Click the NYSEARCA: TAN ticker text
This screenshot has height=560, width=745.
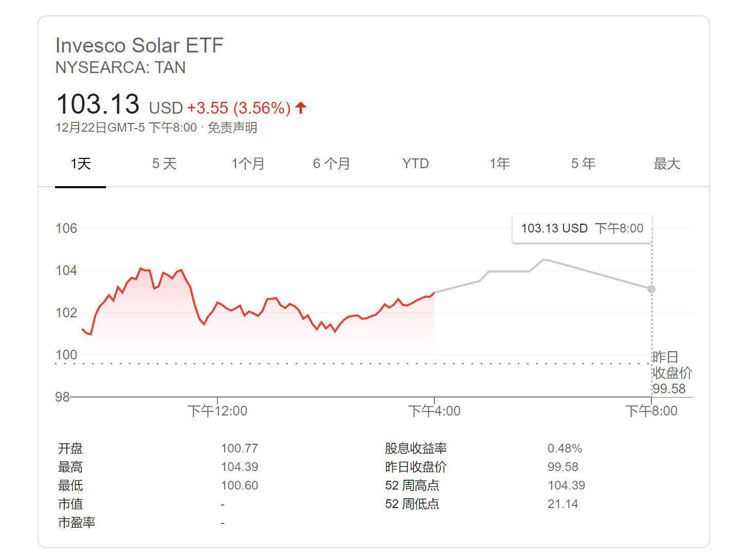tap(120, 67)
